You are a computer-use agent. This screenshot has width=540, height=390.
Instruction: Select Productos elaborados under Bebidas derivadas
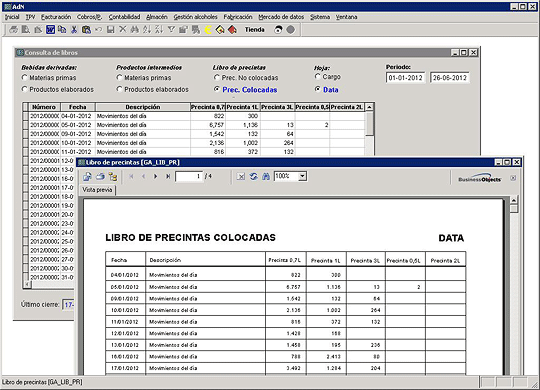(24, 89)
